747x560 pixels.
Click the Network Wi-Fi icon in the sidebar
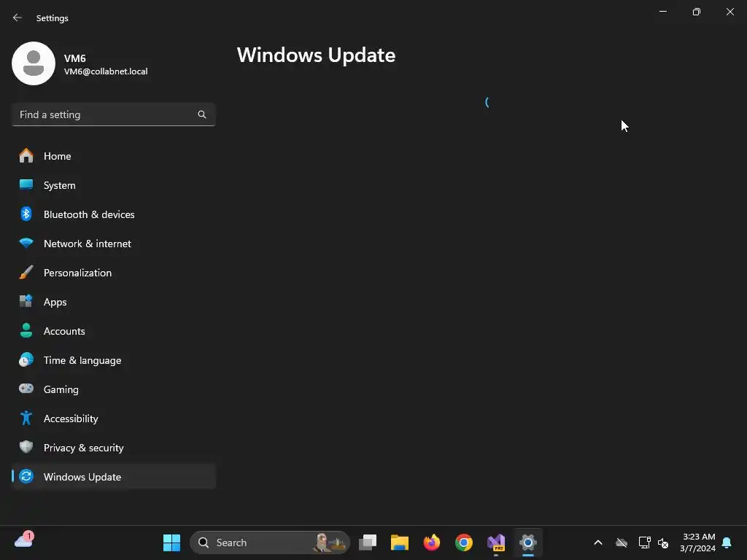point(26,243)
